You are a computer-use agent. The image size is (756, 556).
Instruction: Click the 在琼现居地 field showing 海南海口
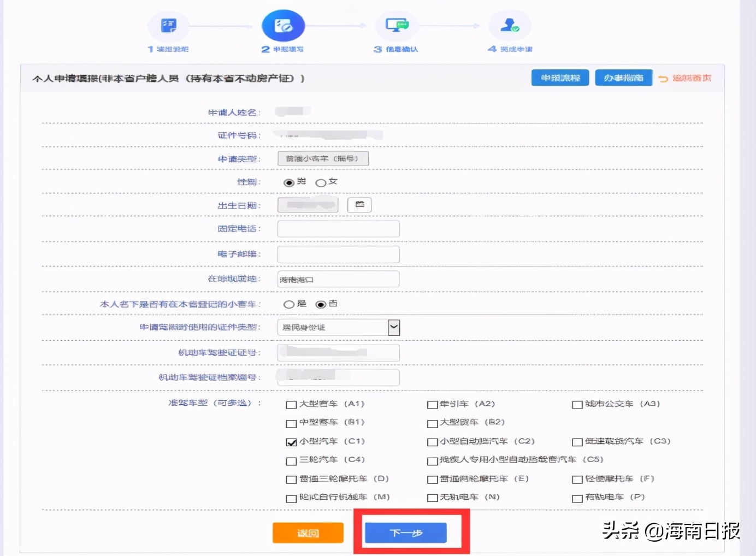coord(339,279)
